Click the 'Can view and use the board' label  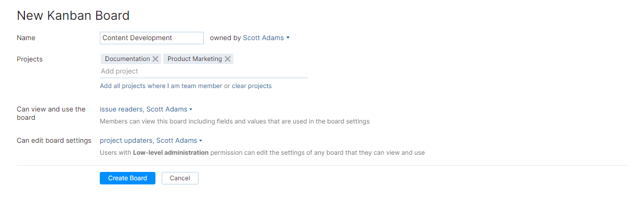[x=51, y=114]
